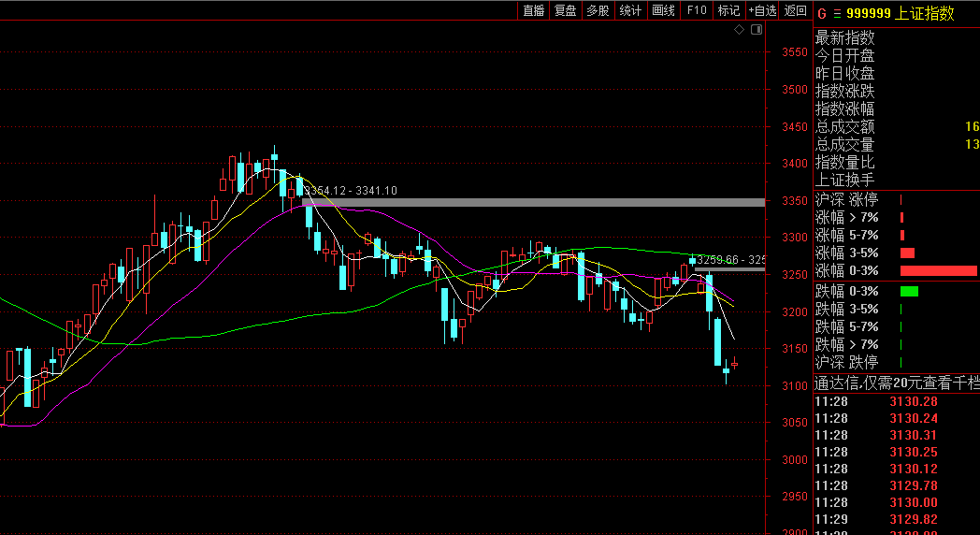Open the 通达信 仅需20元查看千档 link

[x=896, y=383]
